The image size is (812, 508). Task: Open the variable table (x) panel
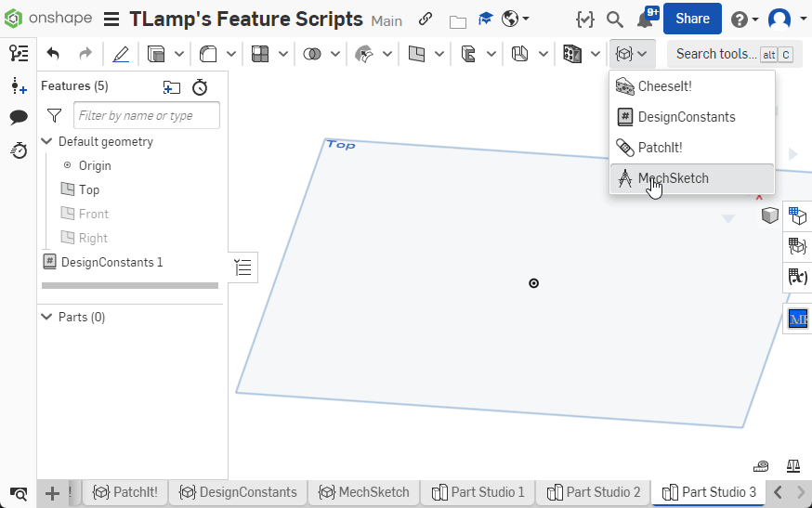[x=797, y=277]
